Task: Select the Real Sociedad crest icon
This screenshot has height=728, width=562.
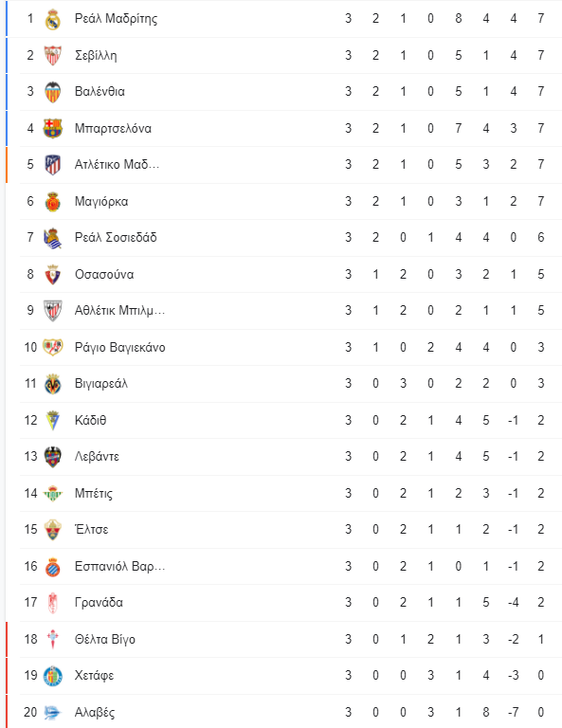Action: coord(52,238)
